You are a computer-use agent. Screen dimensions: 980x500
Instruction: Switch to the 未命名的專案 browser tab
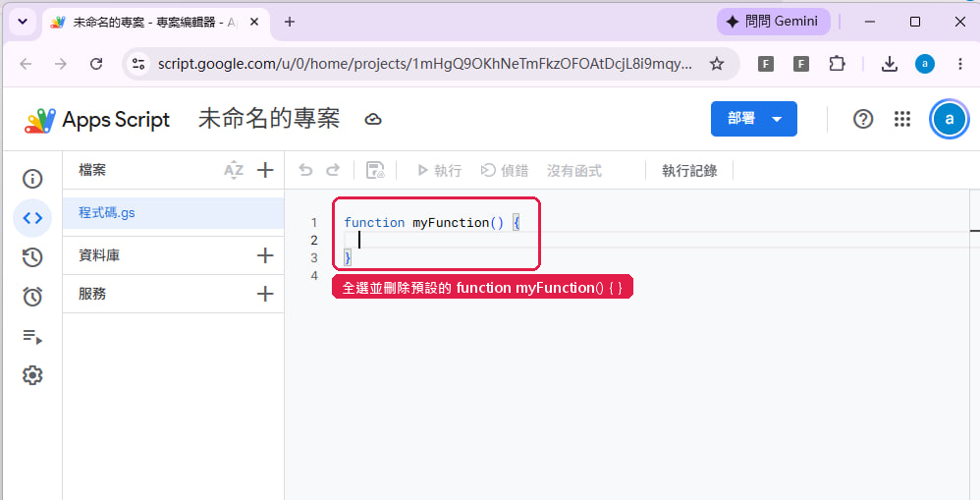[153, 23]
